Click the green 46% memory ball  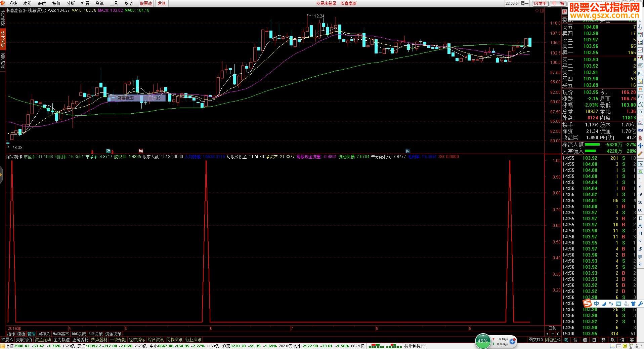pos(483,341)
